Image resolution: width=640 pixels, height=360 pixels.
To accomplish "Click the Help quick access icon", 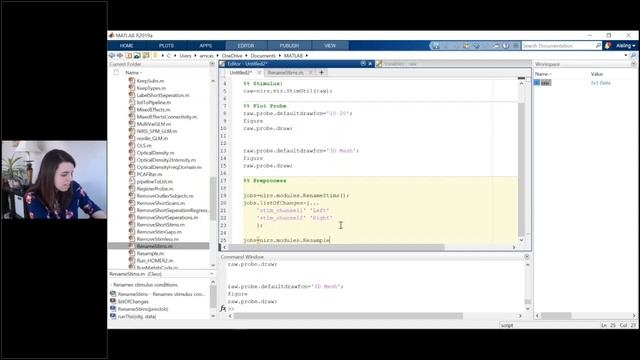I will [506, 46].
